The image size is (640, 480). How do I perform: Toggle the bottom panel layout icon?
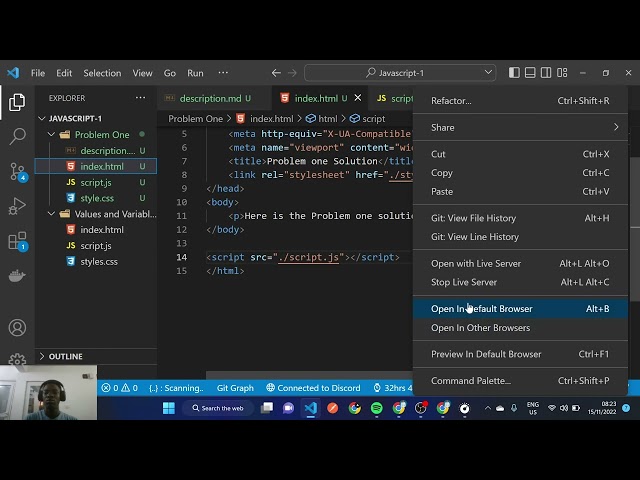[530, 73]
